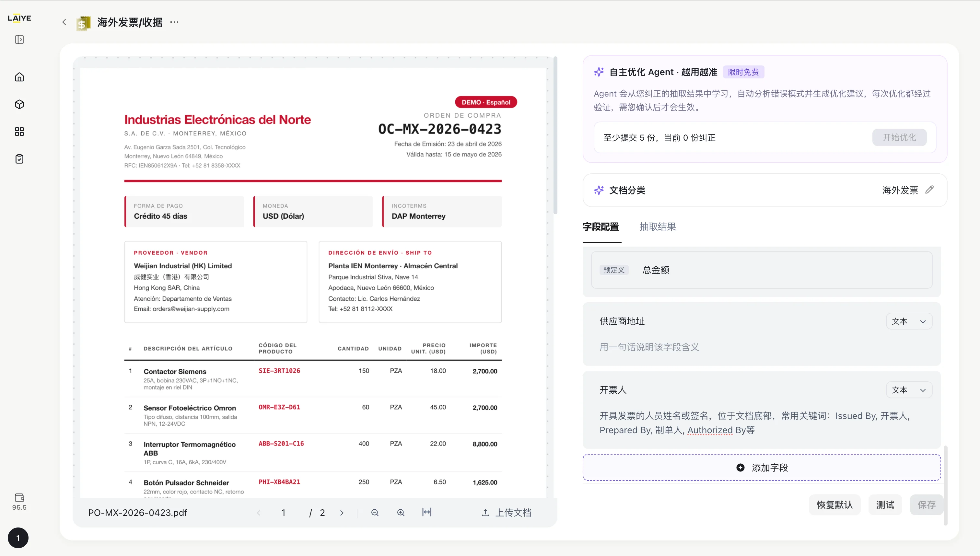Click 添加字段 to add a field
The width and height of the screenshot is (980, 556).
point(762,468)
